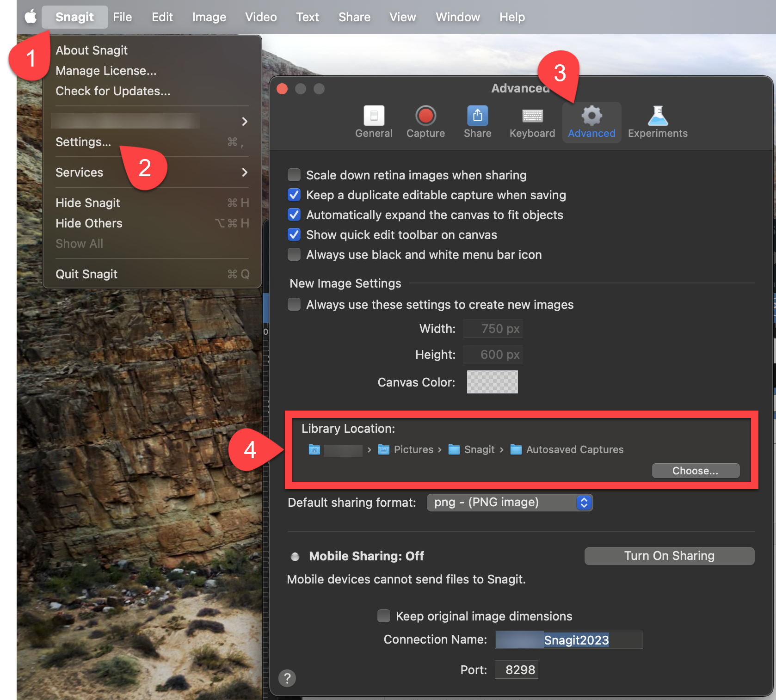Open the Apple menu icon
Viewport: 776px width, 700px height.
[x=31, y=17]
